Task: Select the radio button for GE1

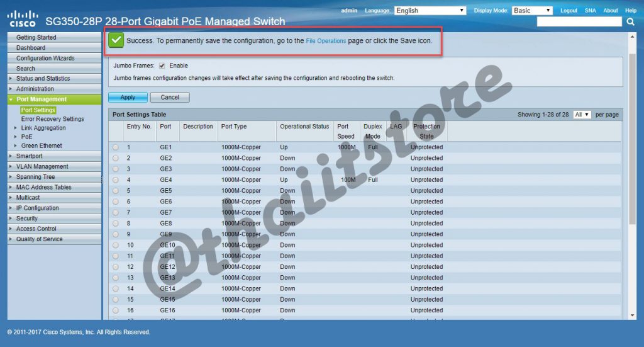Action: [116, 147]
